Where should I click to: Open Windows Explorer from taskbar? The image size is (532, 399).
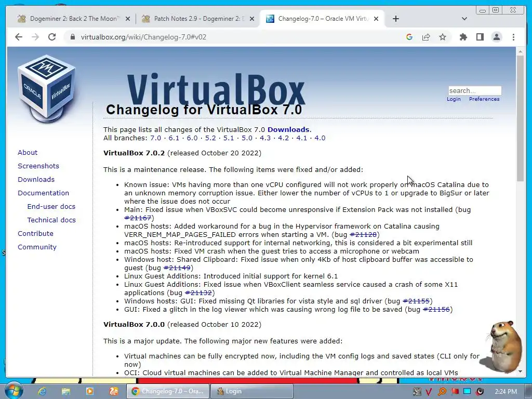click(x=66, y=391)
